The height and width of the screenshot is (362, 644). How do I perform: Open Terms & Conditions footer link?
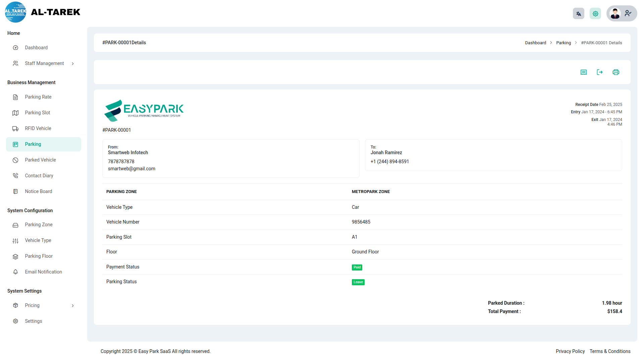pos(610,351)
